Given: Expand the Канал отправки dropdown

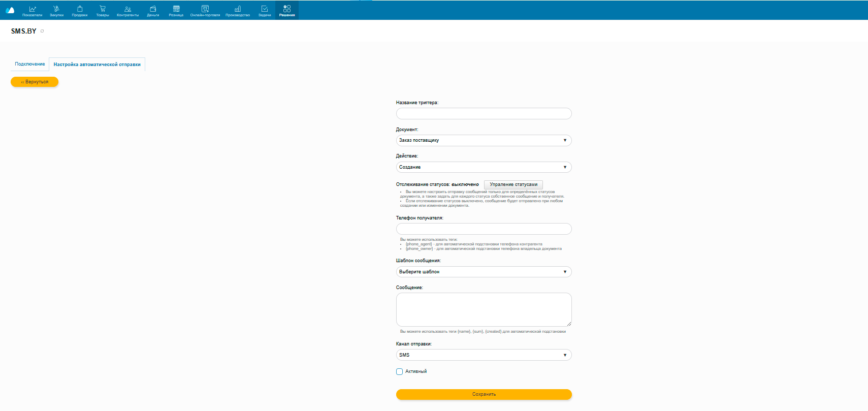Looking at the screenshot, I should [x=484, y=355].
